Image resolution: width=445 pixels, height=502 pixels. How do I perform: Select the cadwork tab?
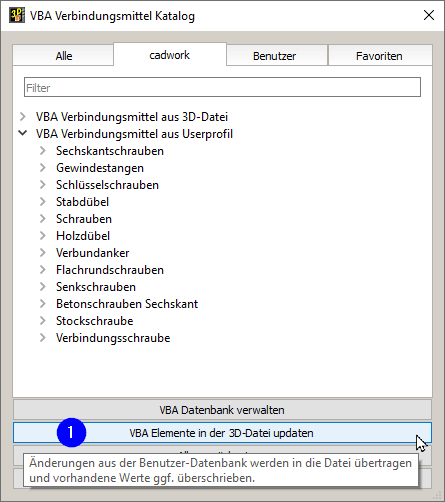click(x=170, y=55)
